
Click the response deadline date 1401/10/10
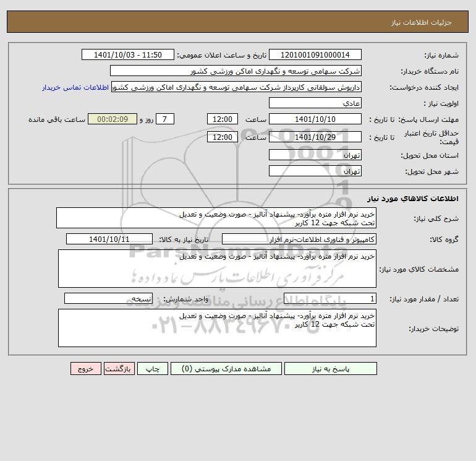coord(315,119)
